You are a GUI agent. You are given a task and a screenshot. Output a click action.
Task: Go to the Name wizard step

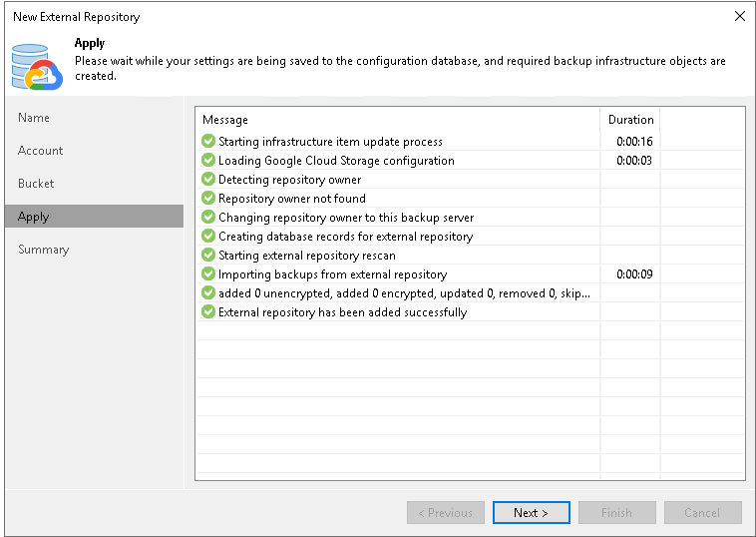tap(34, 118)
